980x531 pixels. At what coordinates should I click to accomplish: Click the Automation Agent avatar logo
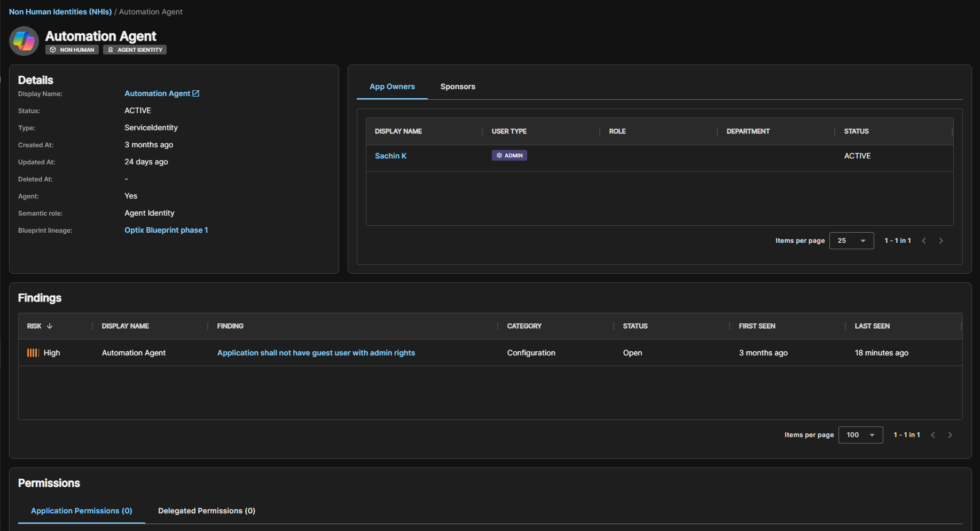point(24,41)
